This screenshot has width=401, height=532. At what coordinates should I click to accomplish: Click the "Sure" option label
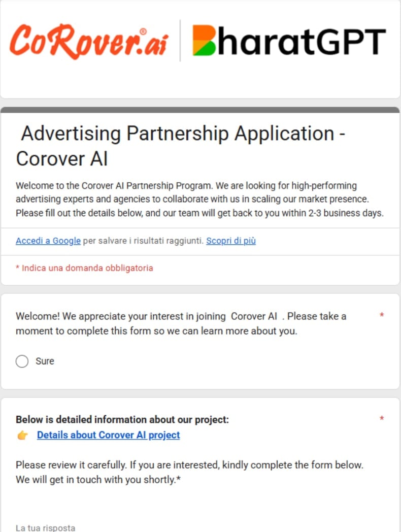tap(45, 361)
